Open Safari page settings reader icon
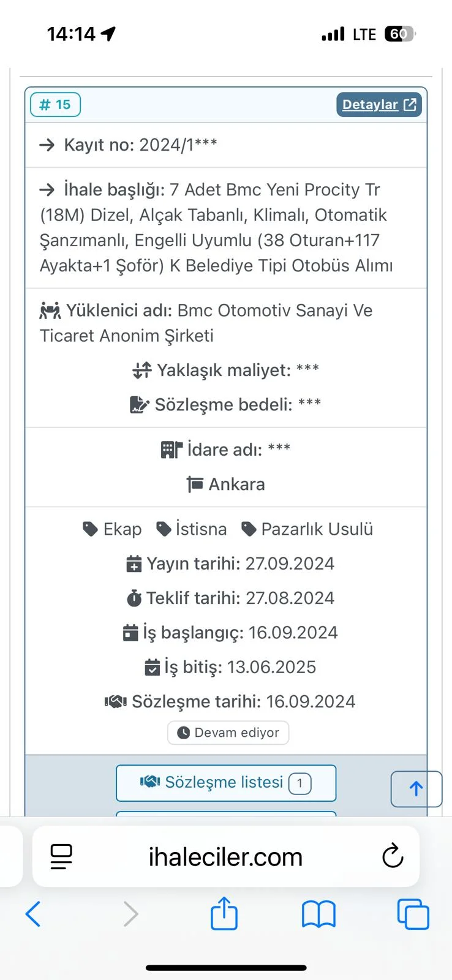This screenshot has width=452, height=980. 61,856
